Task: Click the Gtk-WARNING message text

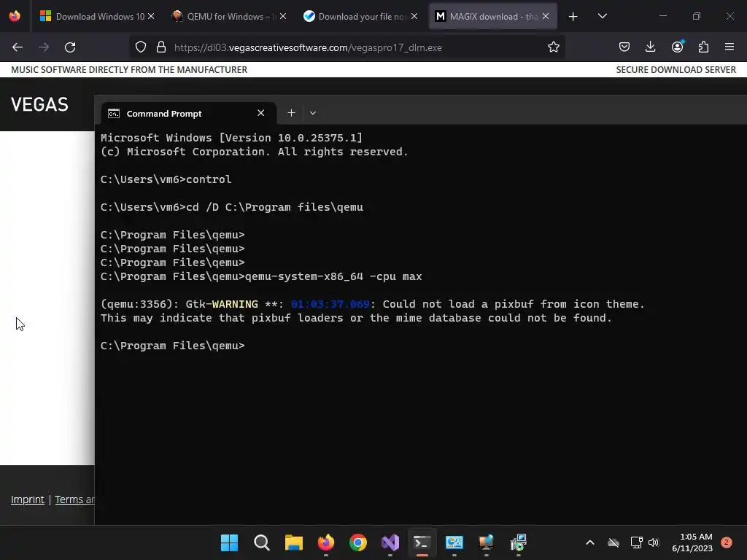Action: [x=373, y=311]
